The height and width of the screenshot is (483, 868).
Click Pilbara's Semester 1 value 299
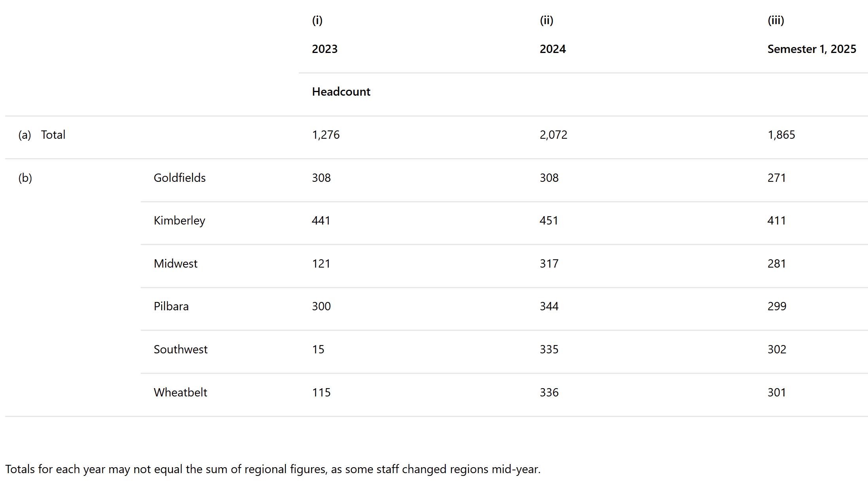tap(777, 306)
